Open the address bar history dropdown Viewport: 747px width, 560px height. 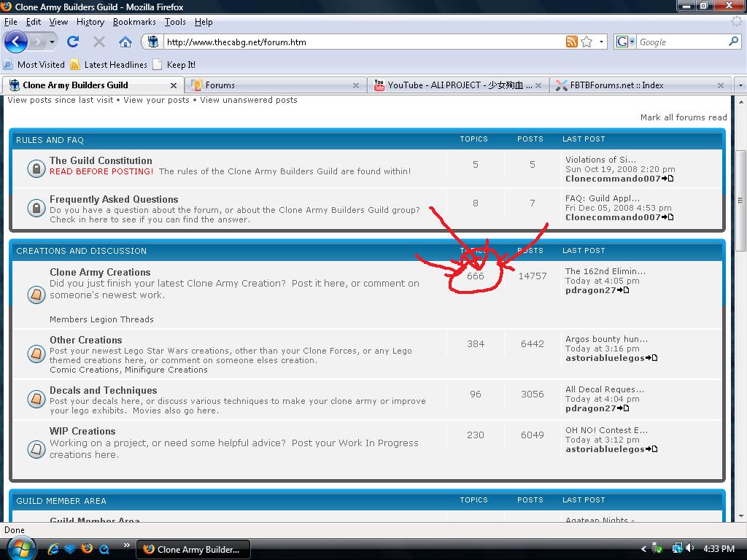(601, 42)
